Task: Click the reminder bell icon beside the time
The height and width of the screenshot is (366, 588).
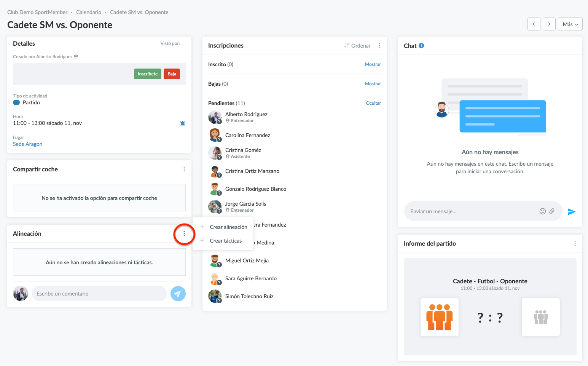Action: point(183,123)
